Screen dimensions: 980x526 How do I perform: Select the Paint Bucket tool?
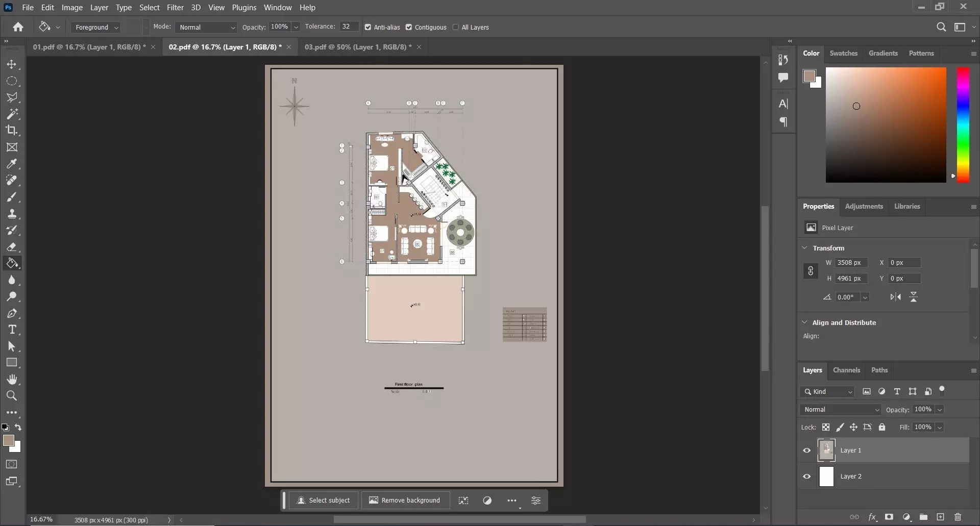click(x=12, y=263)
